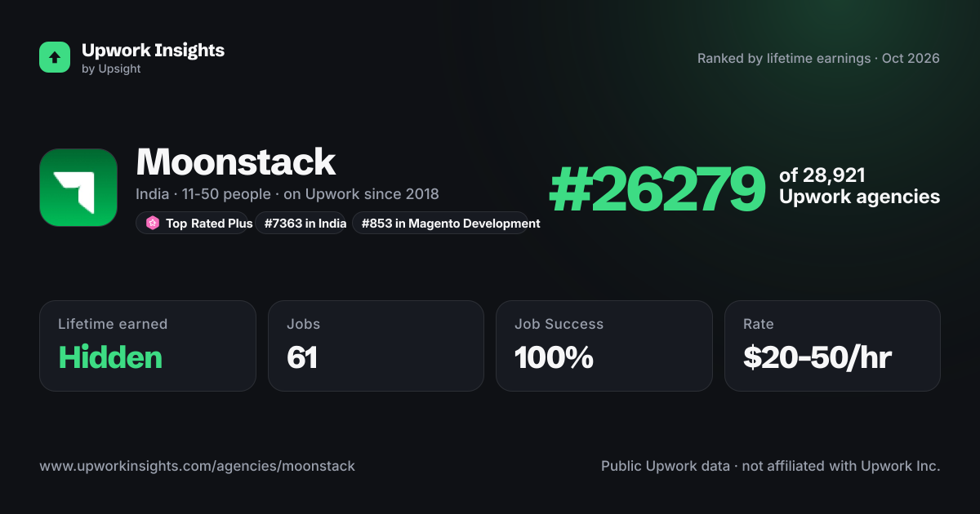Click the 'Public Upwork data' disclaimer text
The width and height of the screenshot is (980, 514).
771,467
